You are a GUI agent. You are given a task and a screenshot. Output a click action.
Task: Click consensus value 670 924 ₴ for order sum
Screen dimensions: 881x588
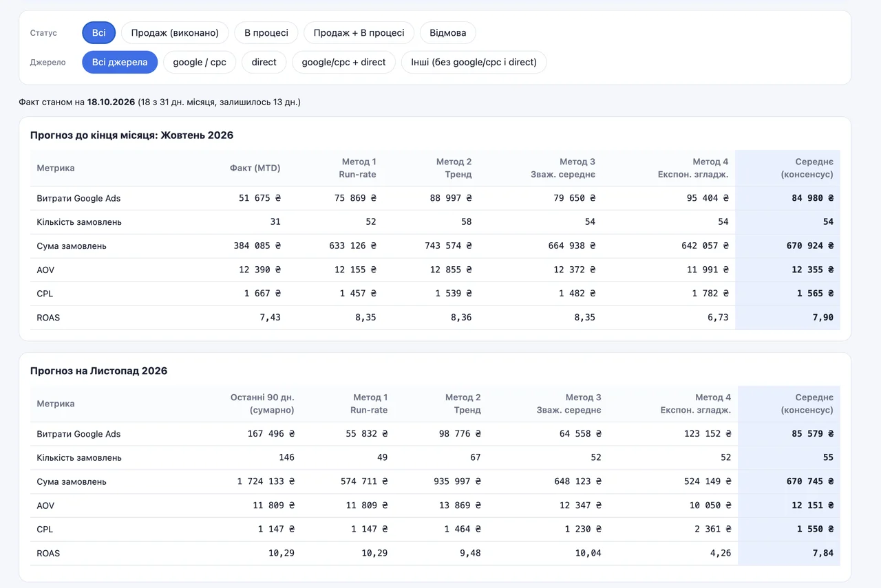(810, 246)
